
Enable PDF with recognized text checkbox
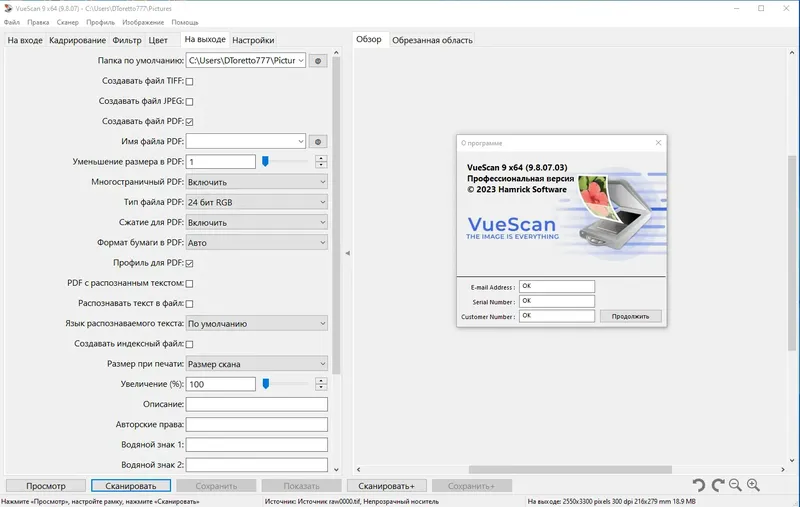(189, 284)
